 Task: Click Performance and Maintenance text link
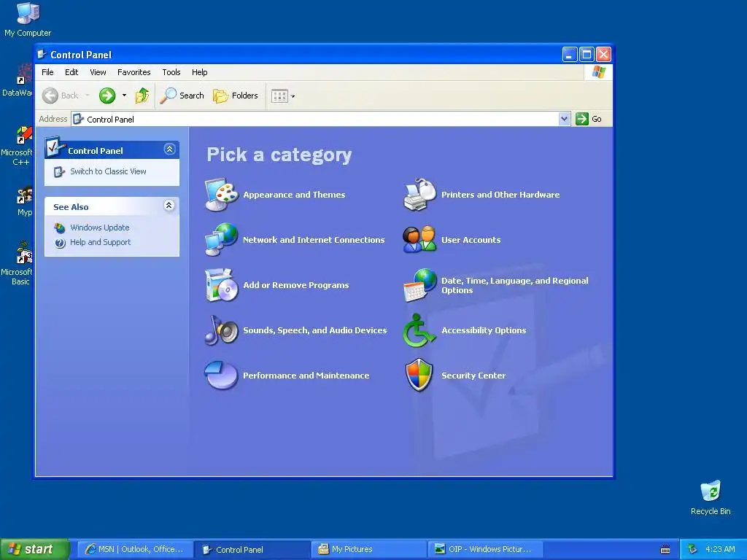click(306, 376)
